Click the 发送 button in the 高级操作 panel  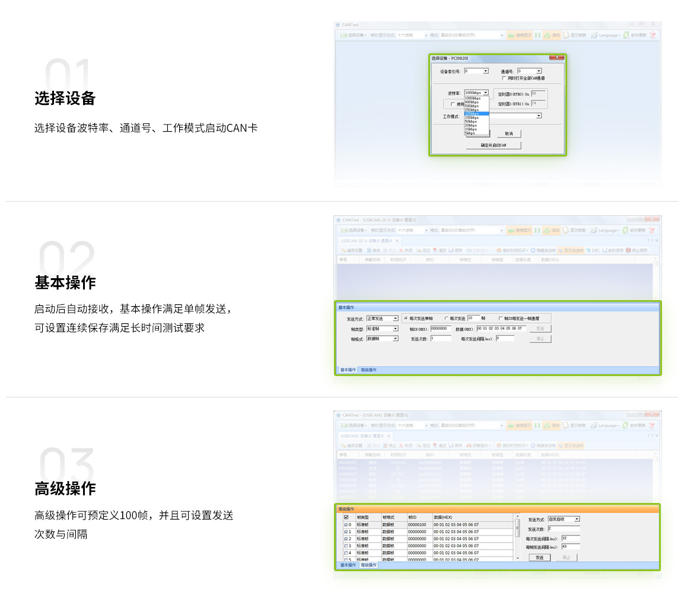[x=539, y=558]
